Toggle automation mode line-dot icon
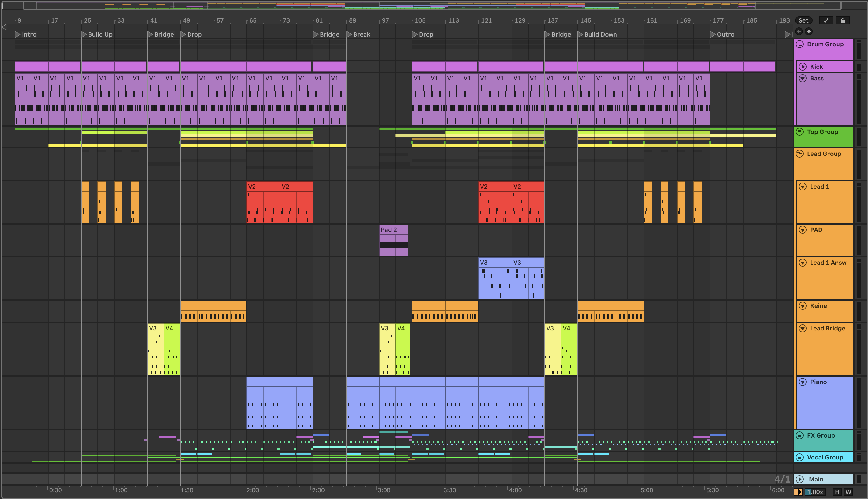The height and width of the screenshot is (499, 868). point(826,21)
